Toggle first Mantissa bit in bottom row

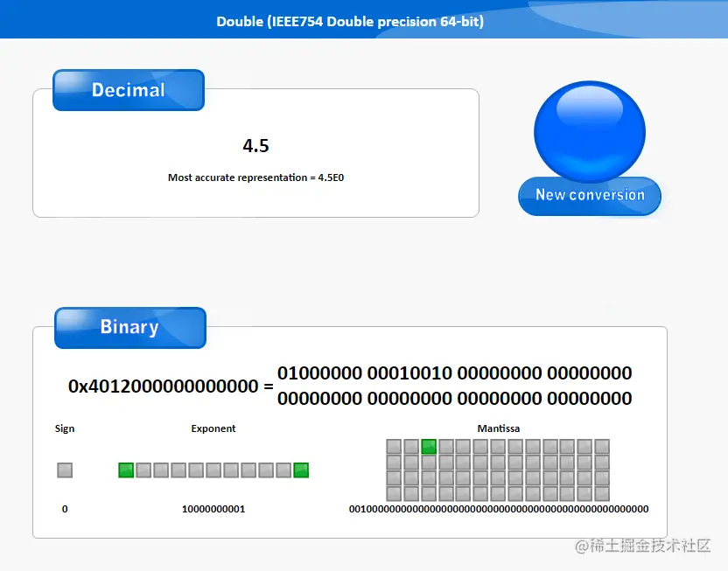pos(394,493)
